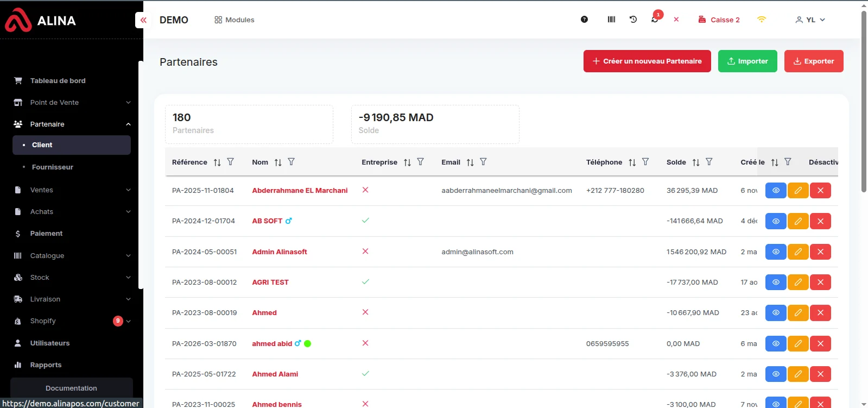This screenshot has width=868, height=408.
Task: Sort table by Référence column
Action: (x=217, y=162)
